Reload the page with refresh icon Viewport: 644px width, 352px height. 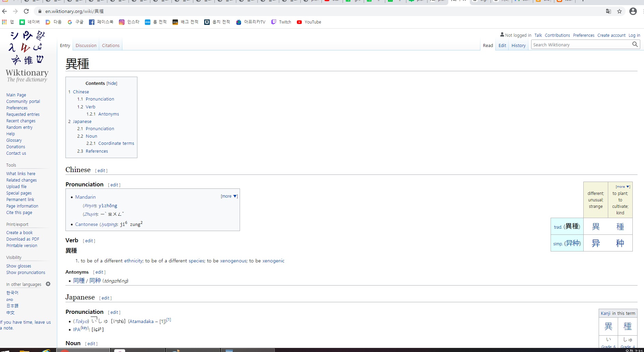tap(26, 11)
